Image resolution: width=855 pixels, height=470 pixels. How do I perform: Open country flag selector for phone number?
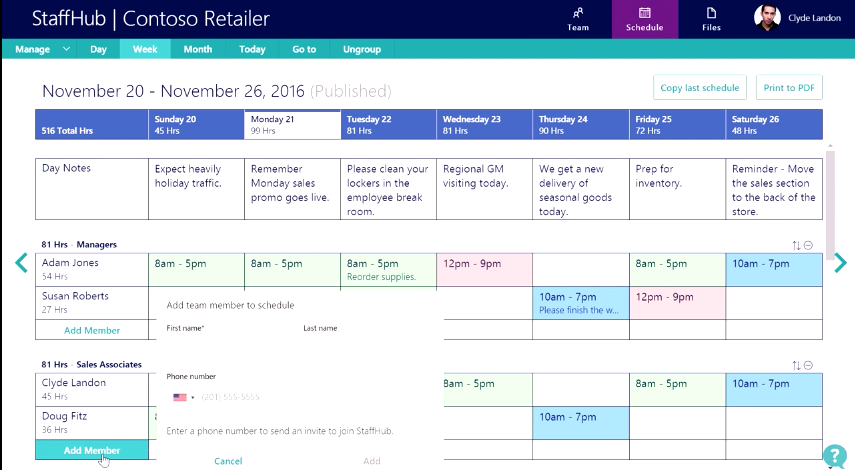(183, 397)
